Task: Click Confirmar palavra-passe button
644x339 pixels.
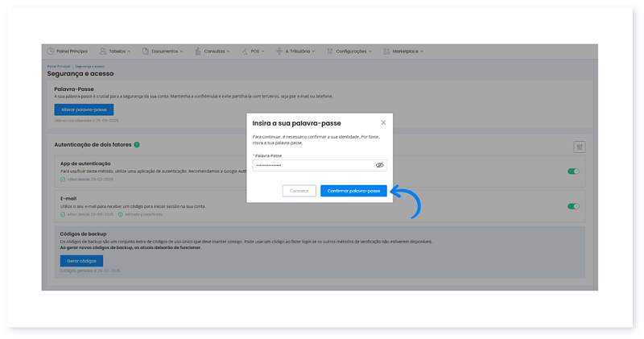Action: (x=353, y=191)
